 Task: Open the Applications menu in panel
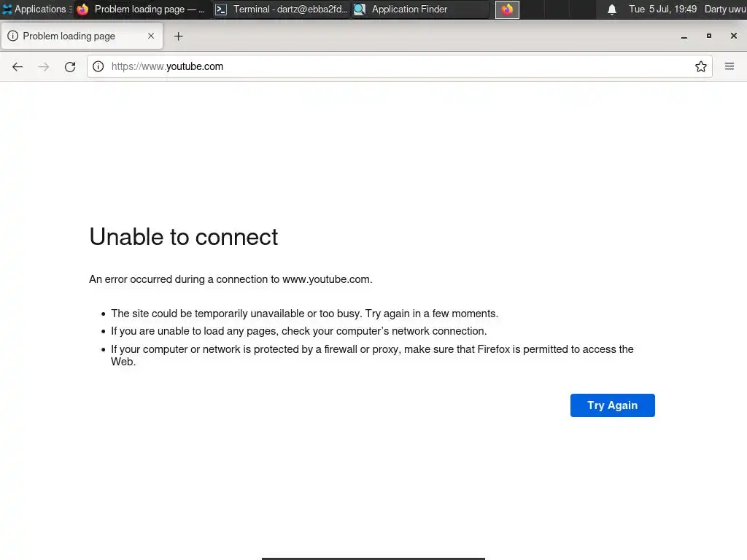click(x=36, y=9)
